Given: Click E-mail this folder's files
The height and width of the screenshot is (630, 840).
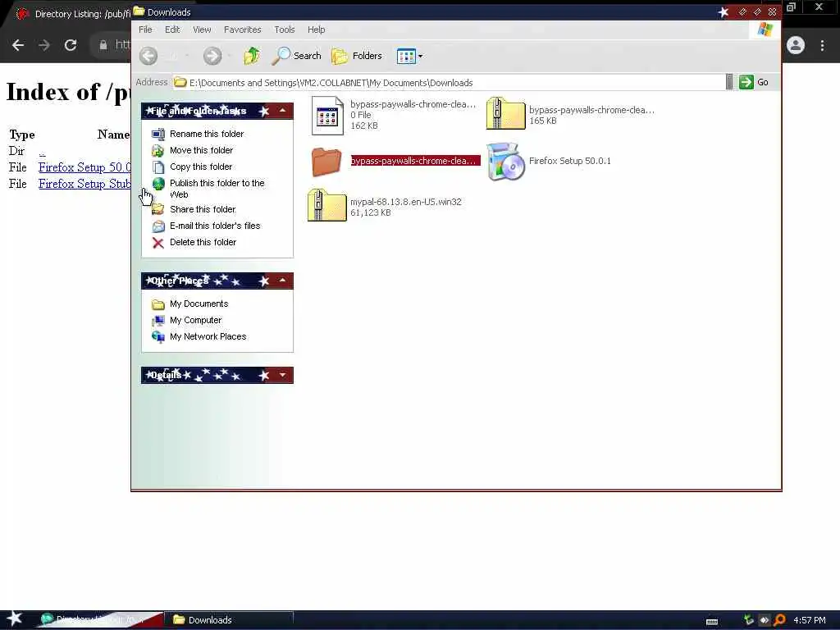Looking at the screenshot, I should [x=215, y=226].
